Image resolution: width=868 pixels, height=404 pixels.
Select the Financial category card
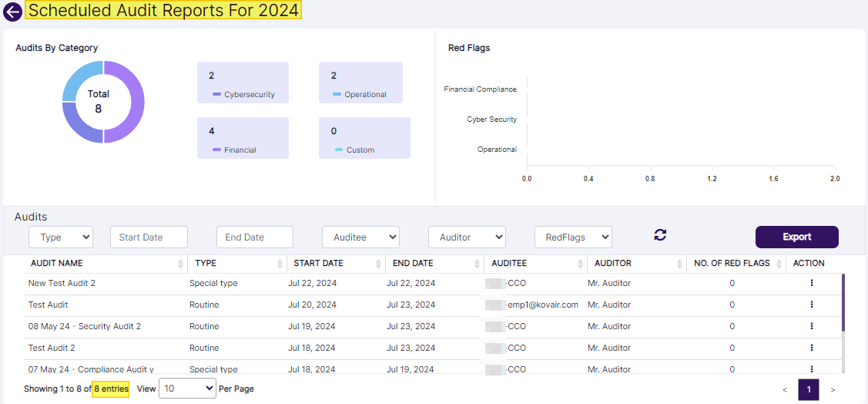point(243,138)
